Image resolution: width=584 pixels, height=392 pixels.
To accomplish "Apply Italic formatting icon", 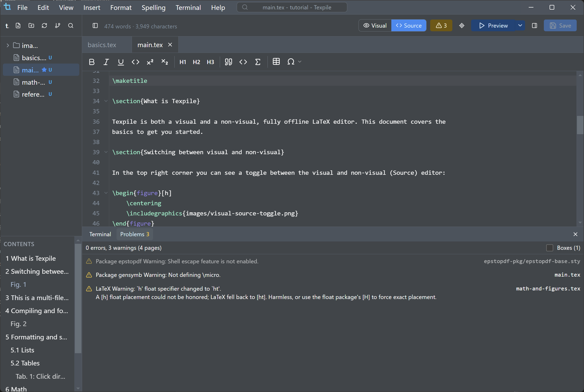I will pyautogui.click(x=106, y=62).
